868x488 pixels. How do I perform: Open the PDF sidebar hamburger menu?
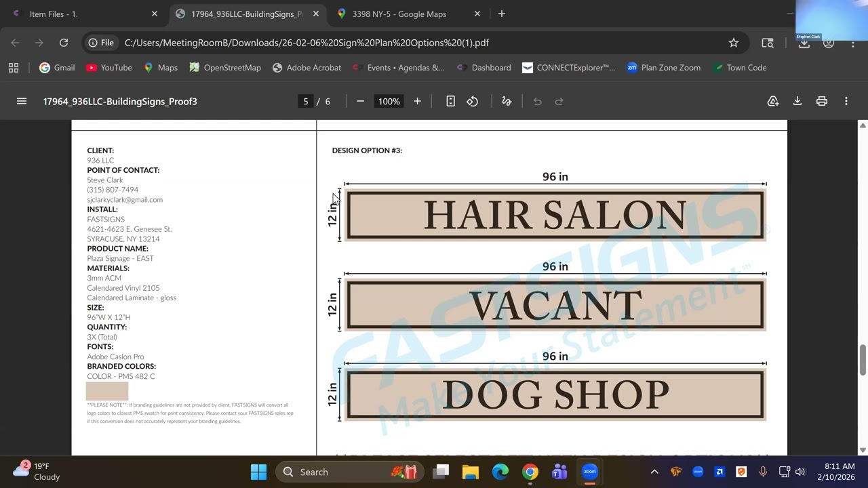22,101
